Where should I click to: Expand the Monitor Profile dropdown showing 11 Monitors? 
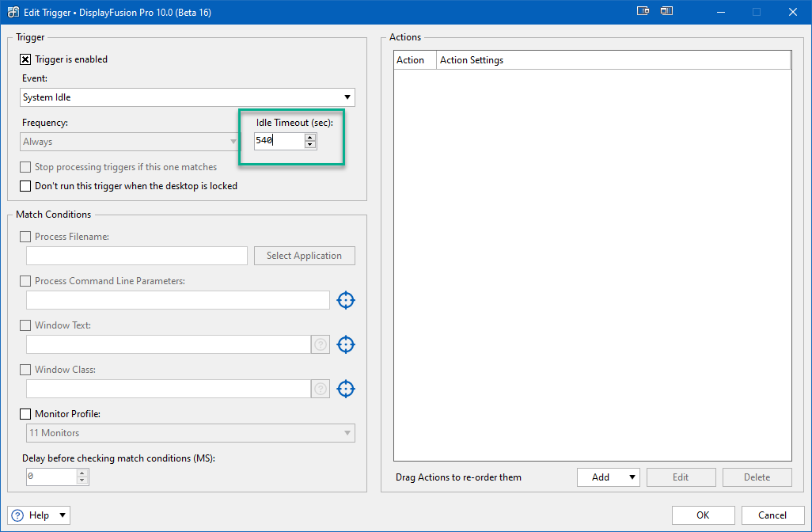pos(191,433)
